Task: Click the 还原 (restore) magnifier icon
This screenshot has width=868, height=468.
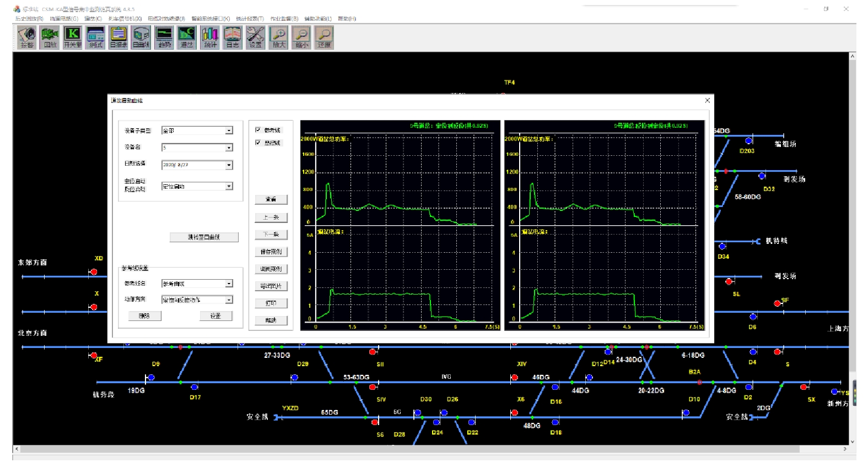Action: point(325,37)
